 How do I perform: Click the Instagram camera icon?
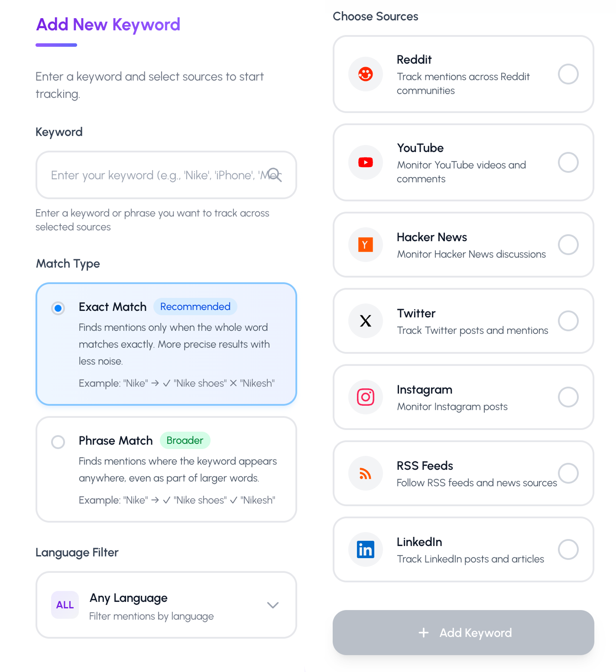pyautogui.click(x=365, y=397)
